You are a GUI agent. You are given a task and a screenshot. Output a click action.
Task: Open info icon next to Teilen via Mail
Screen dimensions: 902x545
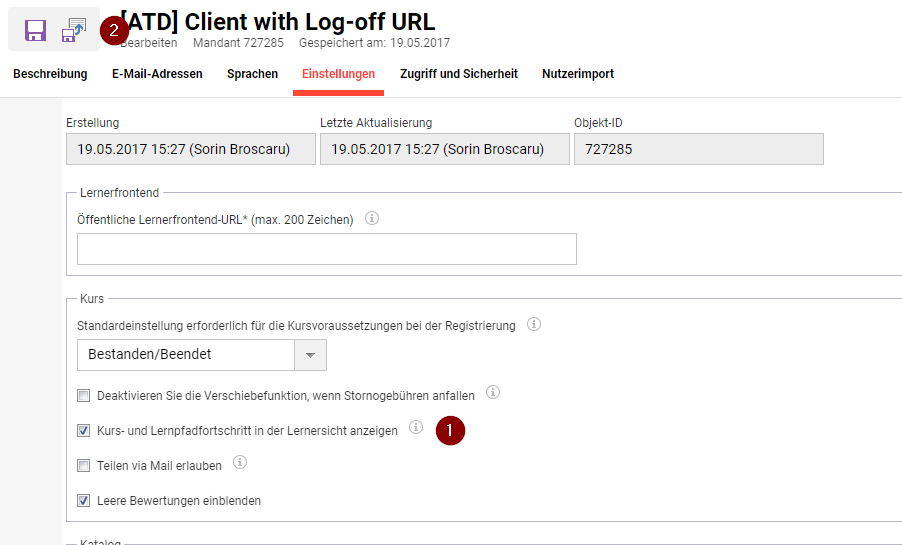pos(240,463)
